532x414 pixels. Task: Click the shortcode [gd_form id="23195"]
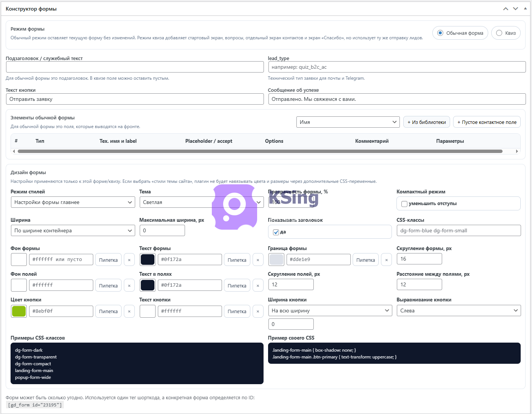point(35,405)
